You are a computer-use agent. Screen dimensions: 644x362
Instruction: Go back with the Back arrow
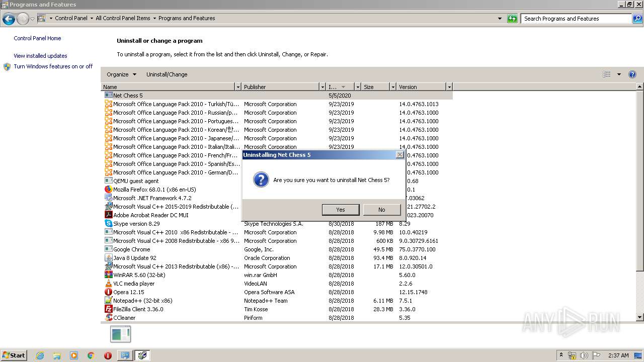pos(9,19)
